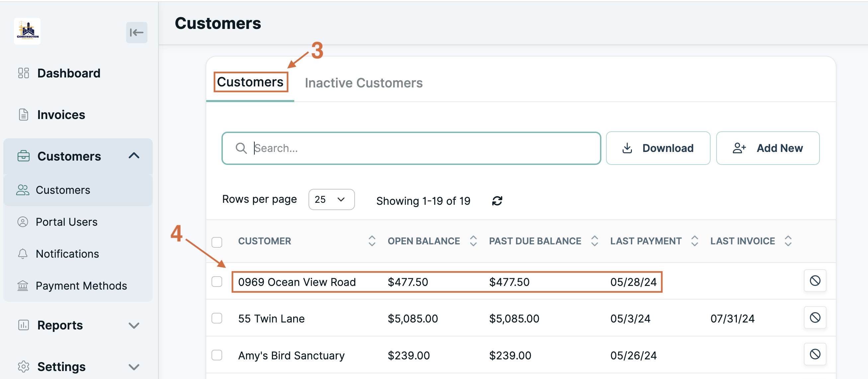Open Invoices from the sidebar
868x379 pixels.
61,115
